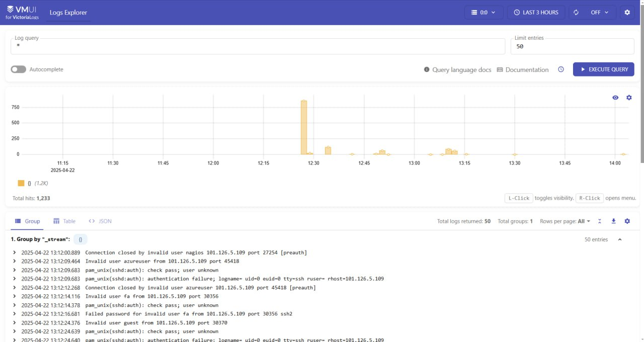Open chart settings gear icon
The image size is (644, 342).
pos(628,98)
